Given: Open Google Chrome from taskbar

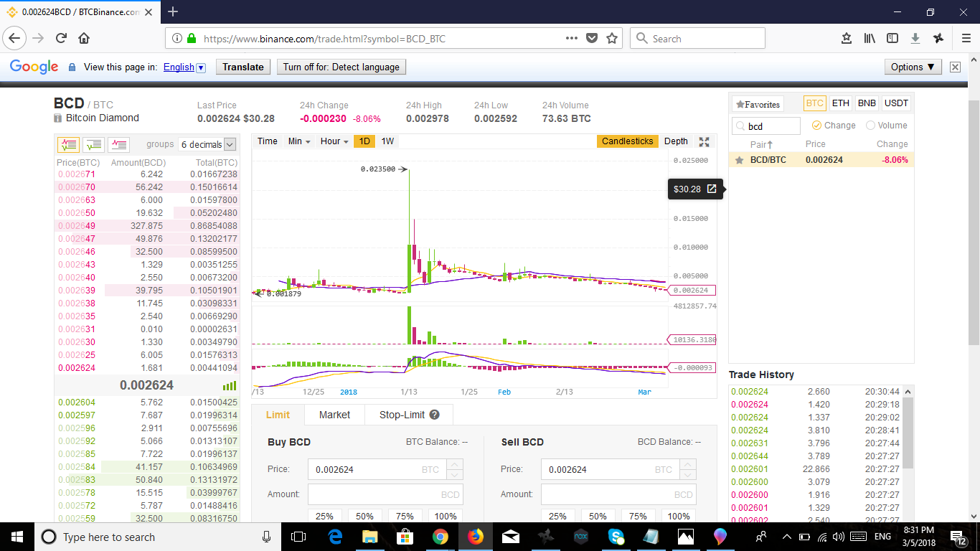Looking at the screenshot, I should pyautogui.click(x=440, y=537).
